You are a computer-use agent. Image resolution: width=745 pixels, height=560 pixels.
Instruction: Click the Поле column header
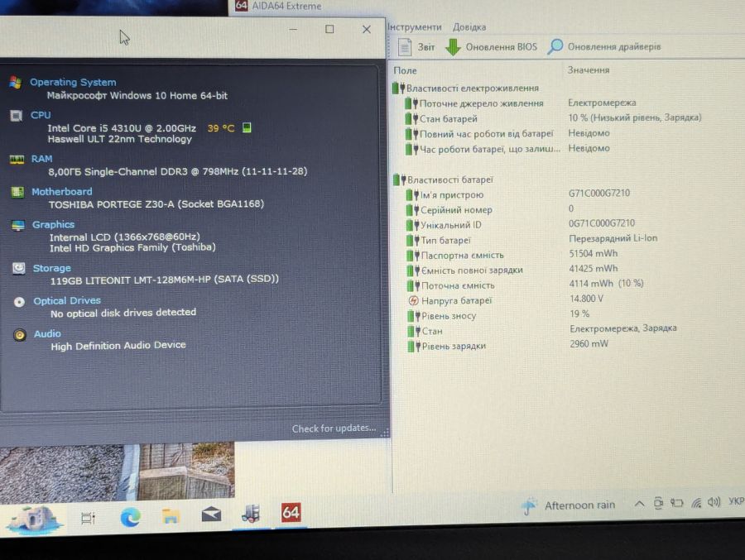pos(406,70)
